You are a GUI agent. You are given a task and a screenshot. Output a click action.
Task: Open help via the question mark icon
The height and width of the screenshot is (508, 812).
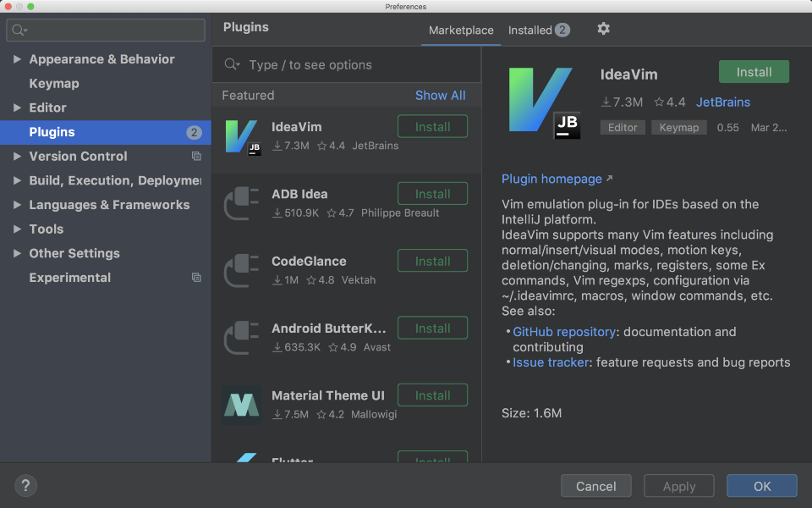(x=25, y=485)
